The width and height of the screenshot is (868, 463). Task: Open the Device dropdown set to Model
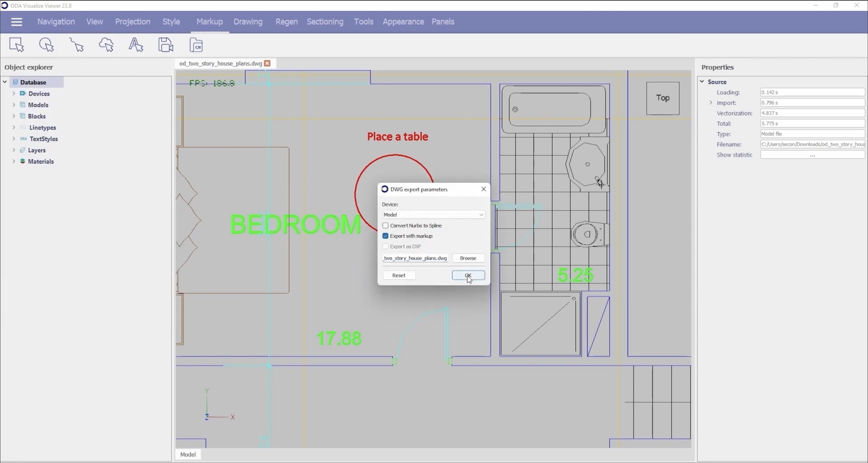(434, 215)
